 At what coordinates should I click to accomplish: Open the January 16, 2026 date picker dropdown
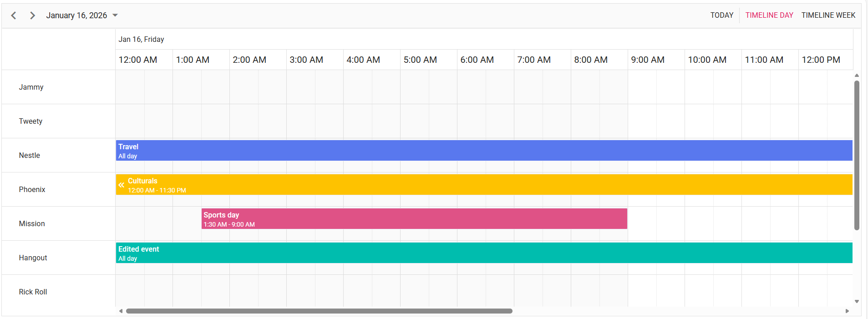click(x=115, y=15)
